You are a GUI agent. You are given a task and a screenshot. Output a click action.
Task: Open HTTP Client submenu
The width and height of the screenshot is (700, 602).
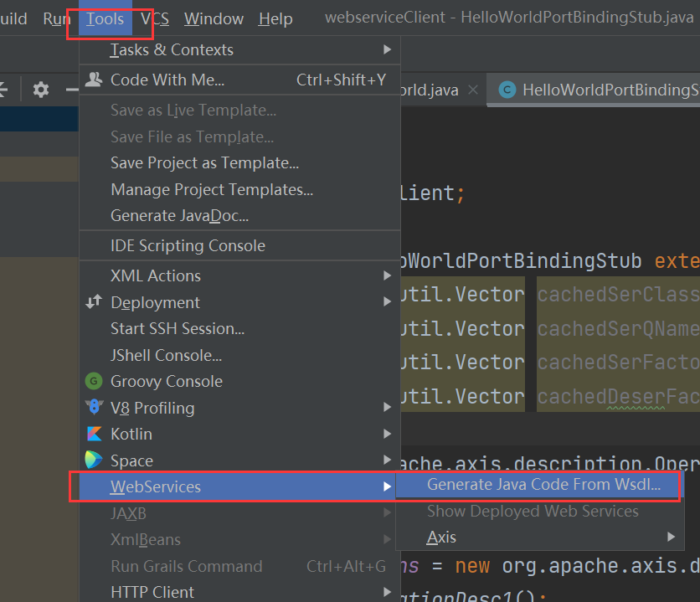pyautogui.click(x=239, y=592)
